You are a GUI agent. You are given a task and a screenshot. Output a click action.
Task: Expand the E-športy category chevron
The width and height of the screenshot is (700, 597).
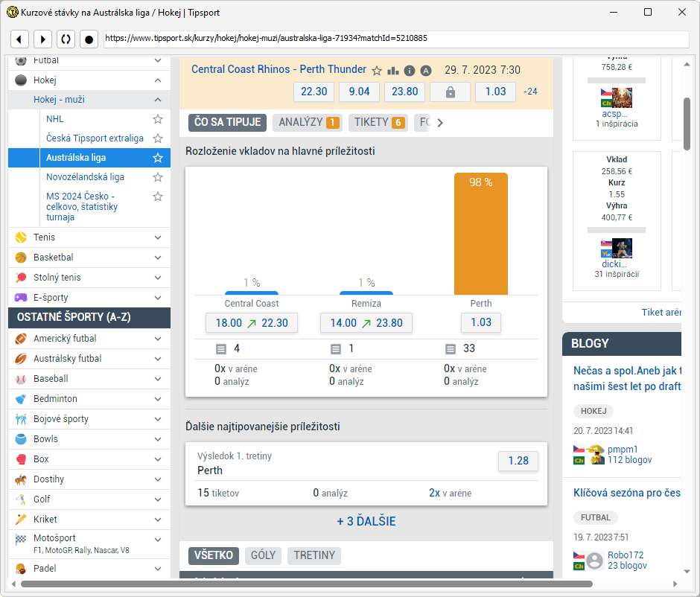click(158, 298)
